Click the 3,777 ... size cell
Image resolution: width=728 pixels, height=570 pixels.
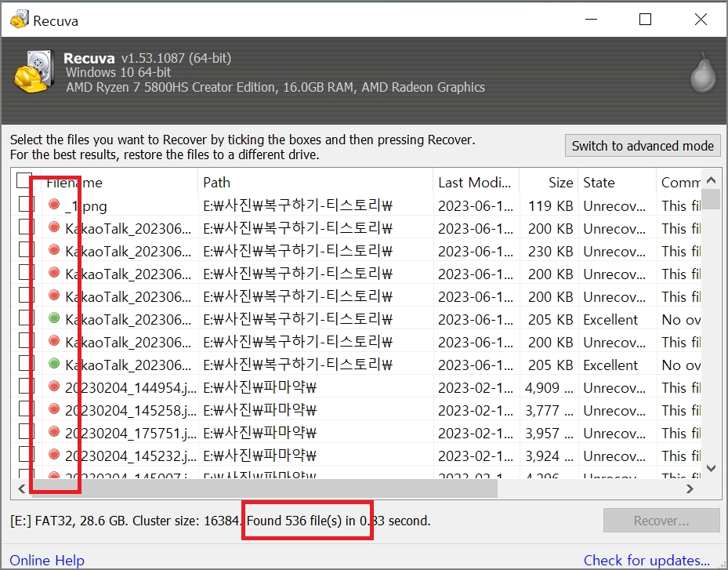click(549, 411)
